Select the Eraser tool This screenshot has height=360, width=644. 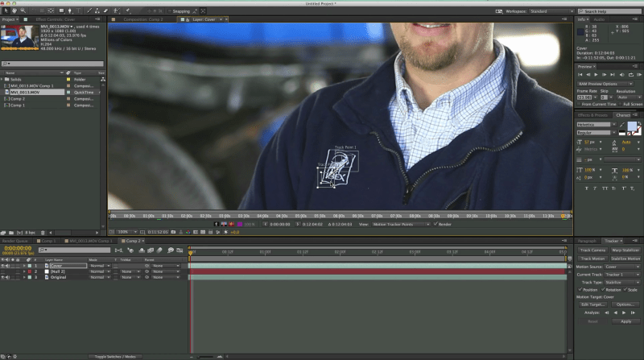106,10
